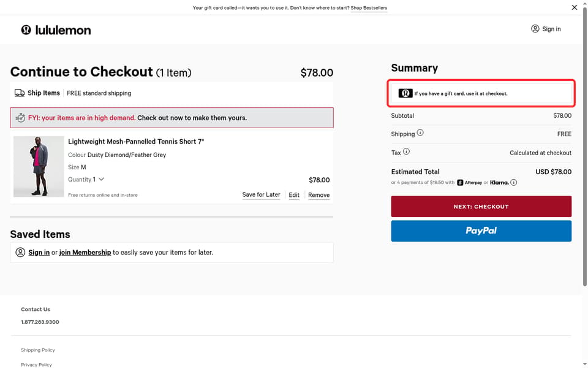Screen dimensions: 588x368
Task: Open the Shipping Policy footer link
Action: [38, 350]
